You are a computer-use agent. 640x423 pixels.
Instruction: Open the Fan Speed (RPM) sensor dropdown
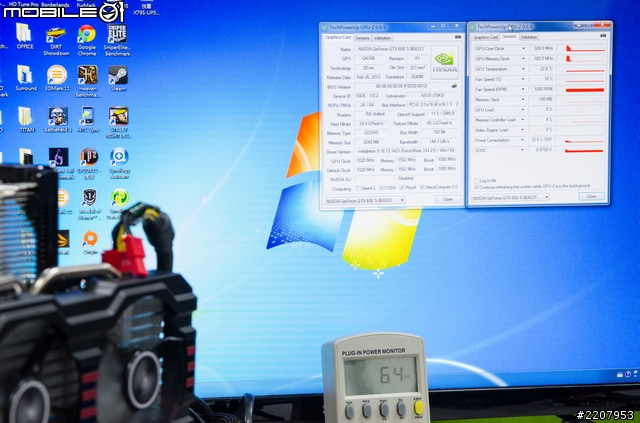[523, 89]
